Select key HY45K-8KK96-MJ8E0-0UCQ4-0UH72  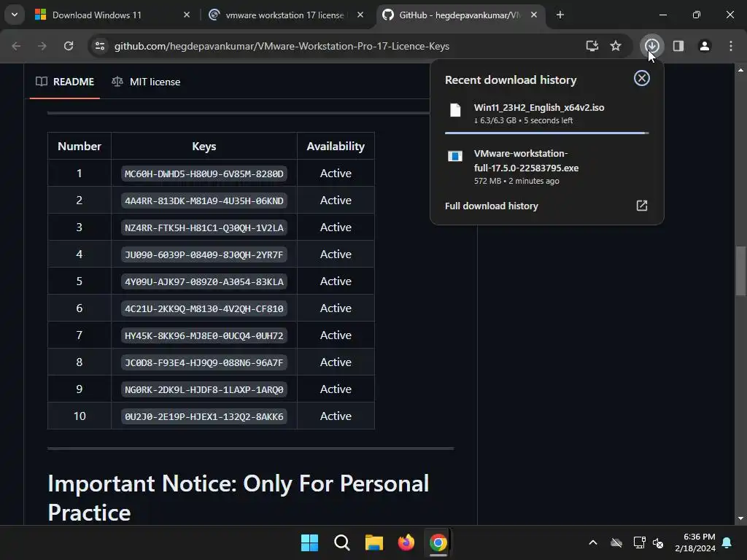pos(204,335)
